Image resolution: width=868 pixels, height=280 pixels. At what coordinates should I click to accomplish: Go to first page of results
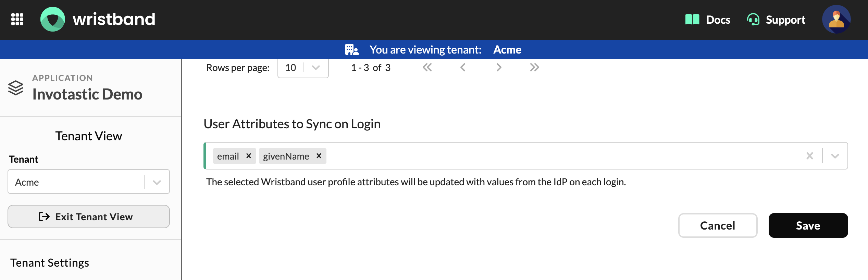[427, 68]
